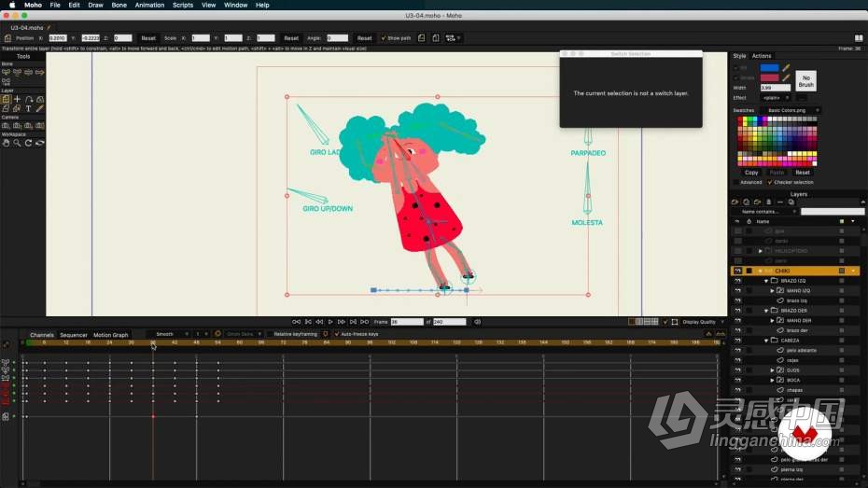The width and height of the screenshot is (868, 488).
Task: Click the New Layer icon in Layers panel
Action: [735, 202]
